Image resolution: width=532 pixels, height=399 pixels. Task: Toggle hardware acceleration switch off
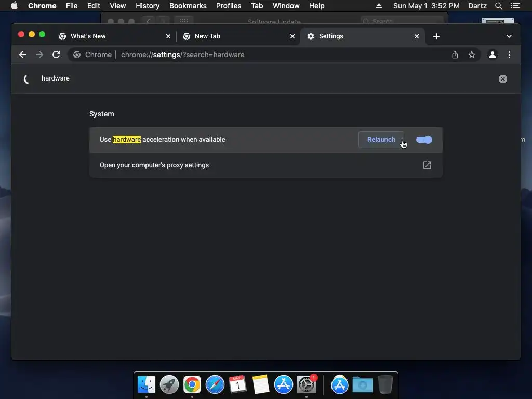(424, 140)
